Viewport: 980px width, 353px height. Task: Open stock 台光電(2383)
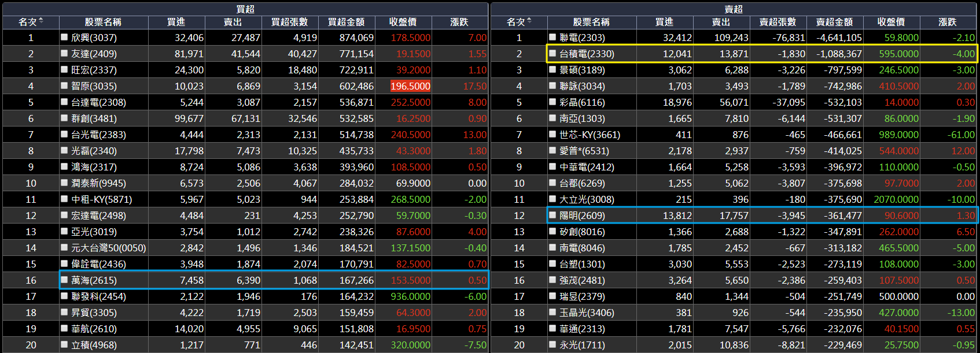(98, 135)
